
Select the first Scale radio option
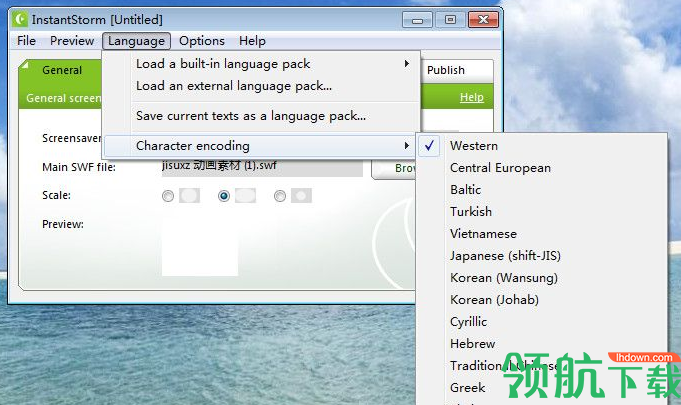point(168,196)
